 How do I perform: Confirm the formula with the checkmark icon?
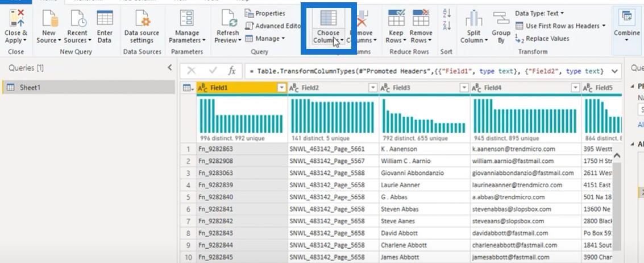pos(213,71)
